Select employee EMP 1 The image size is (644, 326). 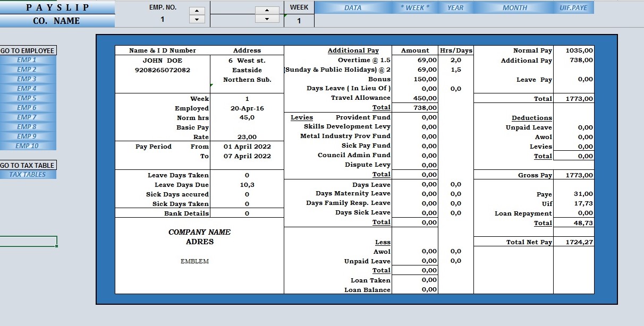pyautogui.click(x=27, y=60)
